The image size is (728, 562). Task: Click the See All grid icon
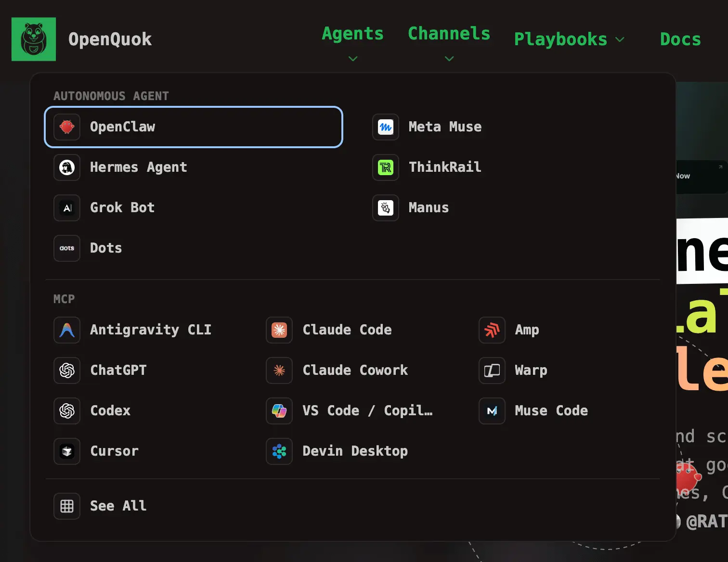pyautogui.click(x=67, y=506)
